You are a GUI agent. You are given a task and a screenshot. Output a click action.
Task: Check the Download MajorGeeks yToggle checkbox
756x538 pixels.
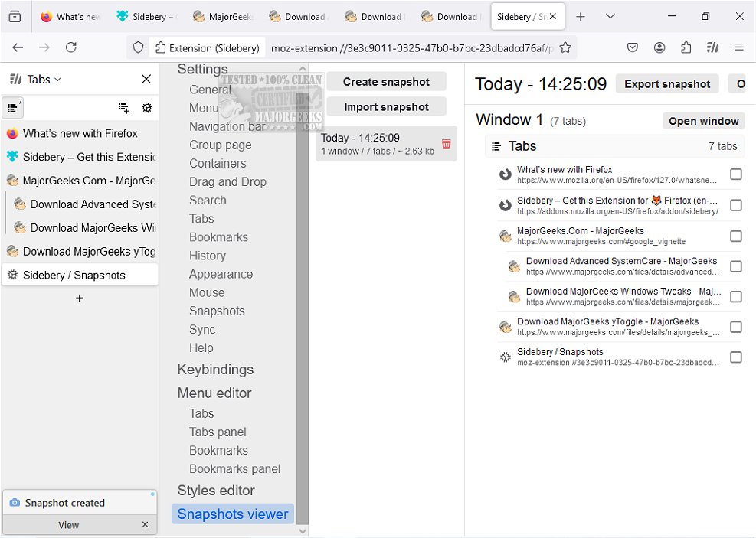pyautogui.click(x=736, y=327)
